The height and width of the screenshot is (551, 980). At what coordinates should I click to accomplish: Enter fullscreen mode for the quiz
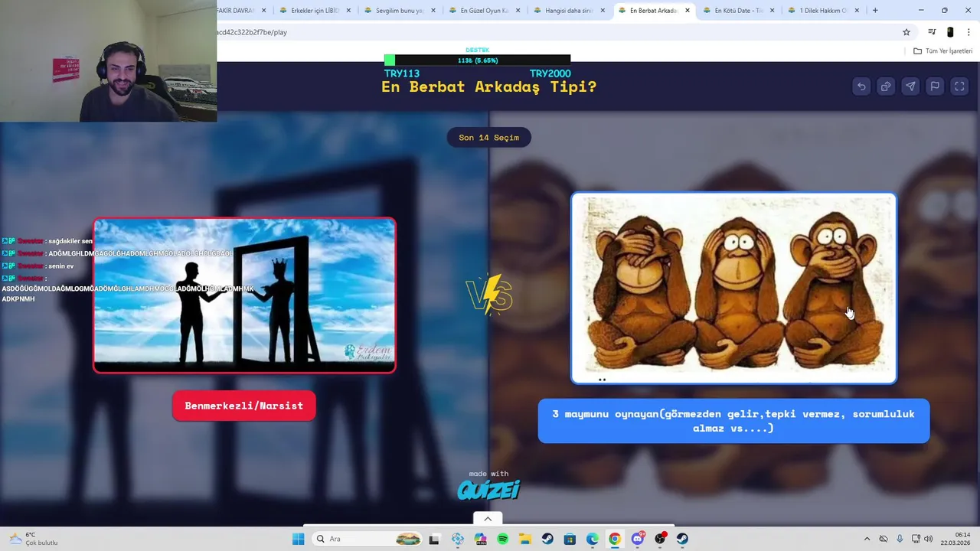(x=959, y=86)
